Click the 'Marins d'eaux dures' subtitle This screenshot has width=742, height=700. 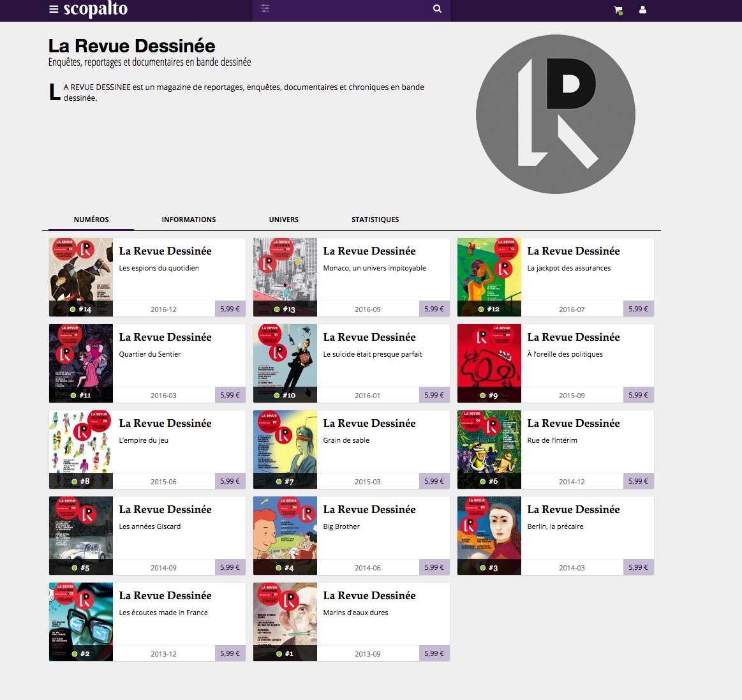tap(355, 613)
